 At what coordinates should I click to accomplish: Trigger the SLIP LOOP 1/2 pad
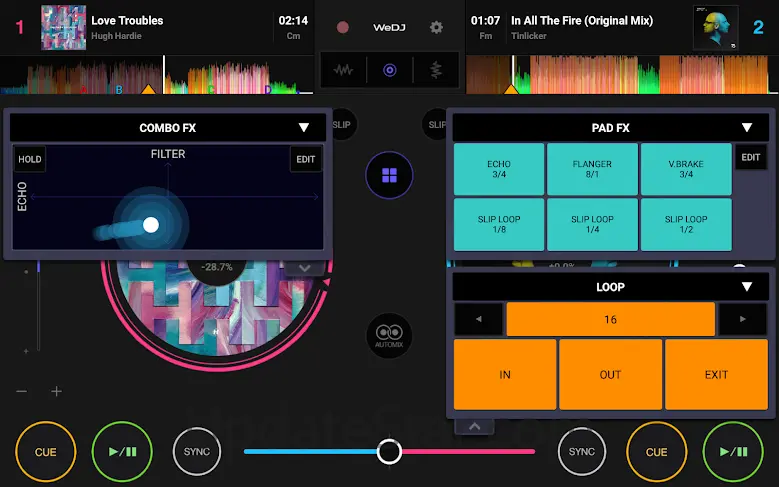click(x=686, y=224)
